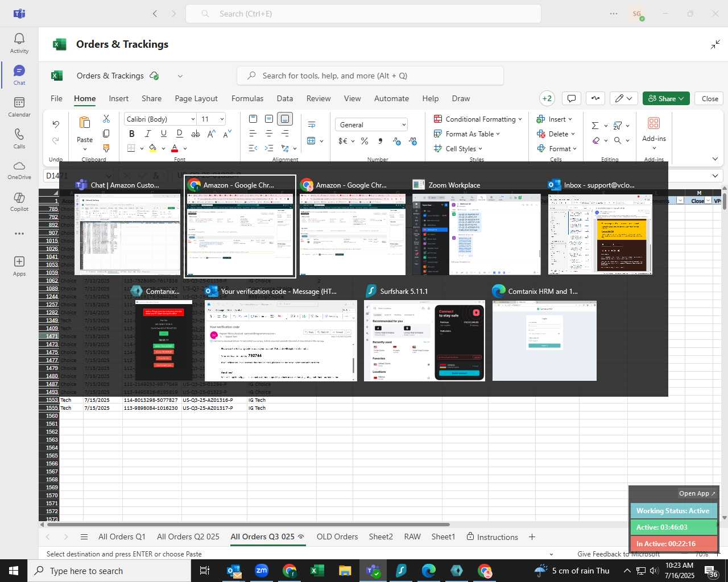Expand the formula bar chevron
The width and height of the screenshot is (728, 582).
pyautogui.click(x=715, y=176)
